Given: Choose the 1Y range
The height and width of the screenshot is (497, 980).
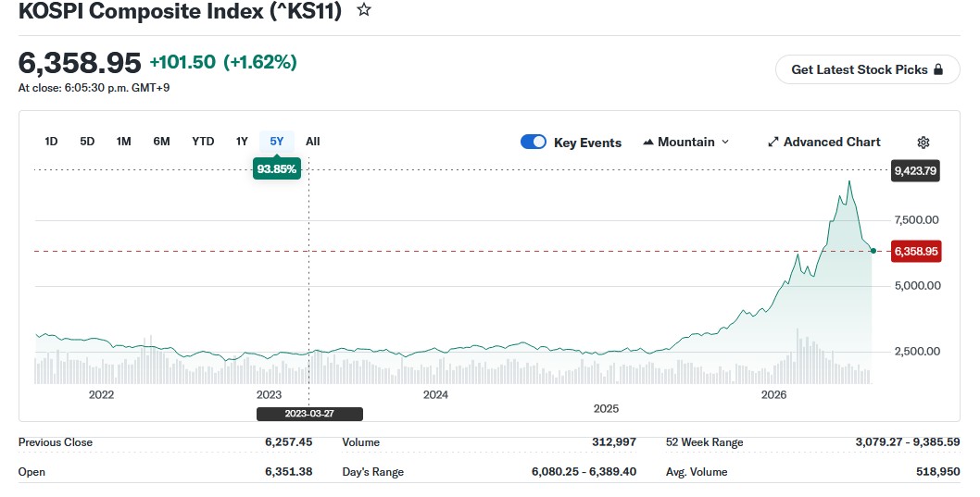Looking at the screenshot, I should coord(242,142).
